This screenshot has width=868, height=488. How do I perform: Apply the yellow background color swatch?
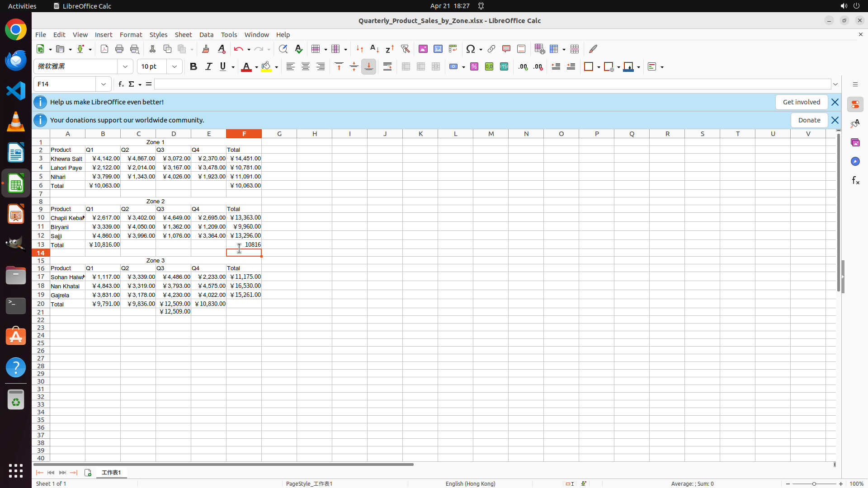(x=266, y=66)
